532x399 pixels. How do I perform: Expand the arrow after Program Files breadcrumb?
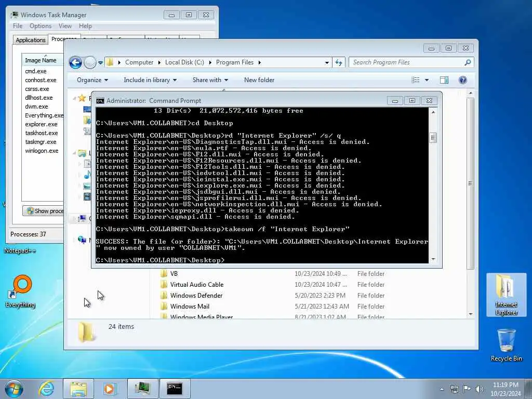coord(260,62)
